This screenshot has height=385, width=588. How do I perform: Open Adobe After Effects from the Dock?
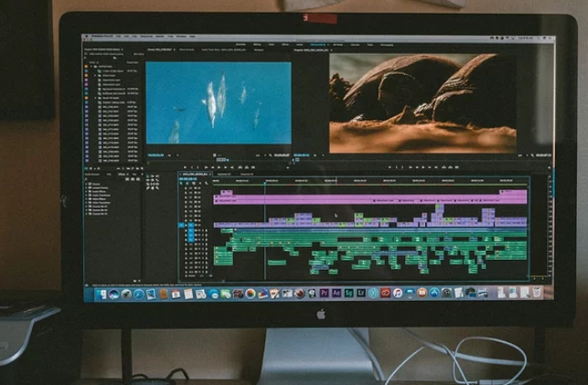coord(337,294)
